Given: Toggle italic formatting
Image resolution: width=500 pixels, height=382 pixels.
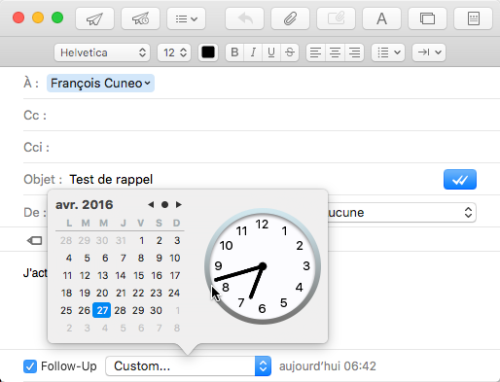Looking at the screenshot, I should tap(253, 52).
